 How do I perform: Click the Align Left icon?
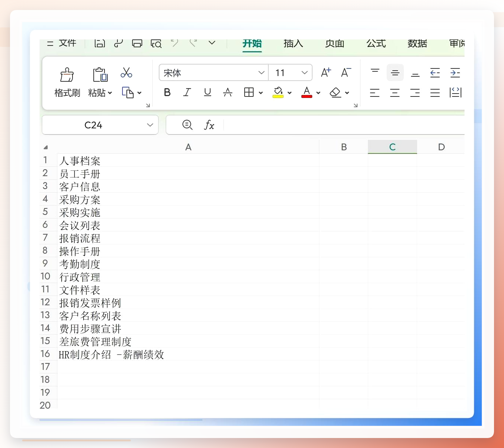point(375,93)
